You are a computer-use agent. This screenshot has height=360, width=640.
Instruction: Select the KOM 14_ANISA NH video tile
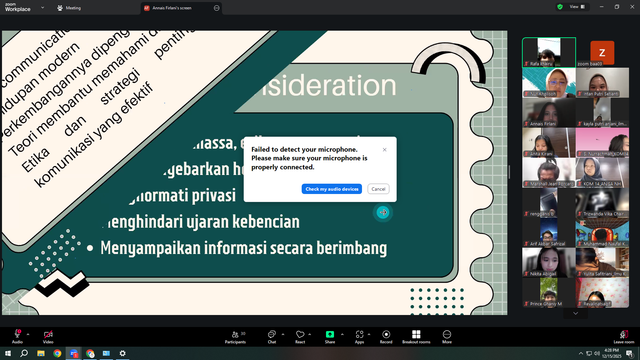[602, 173]
